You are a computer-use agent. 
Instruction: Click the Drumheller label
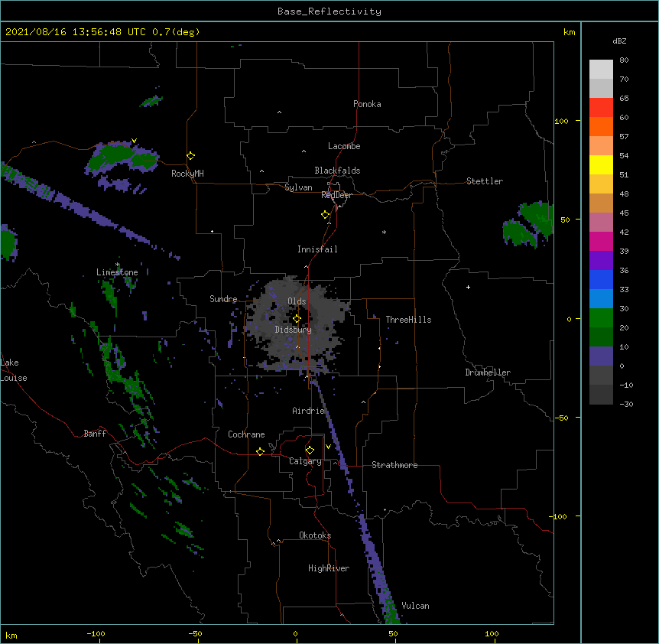(488, 372)
